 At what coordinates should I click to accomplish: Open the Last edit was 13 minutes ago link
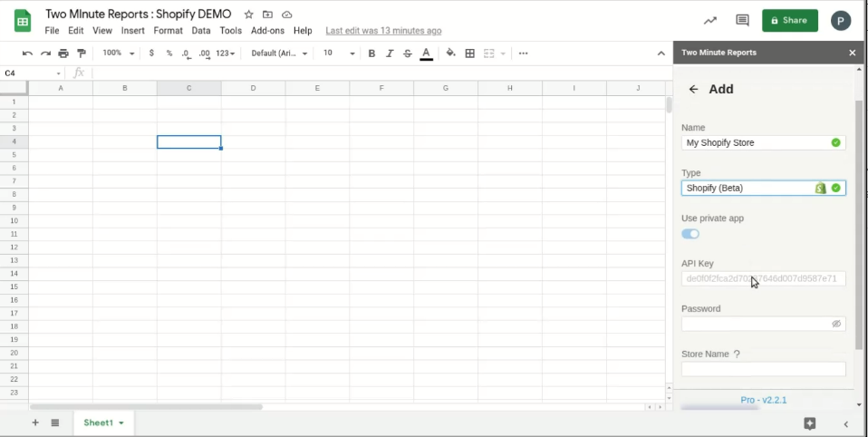383,31
